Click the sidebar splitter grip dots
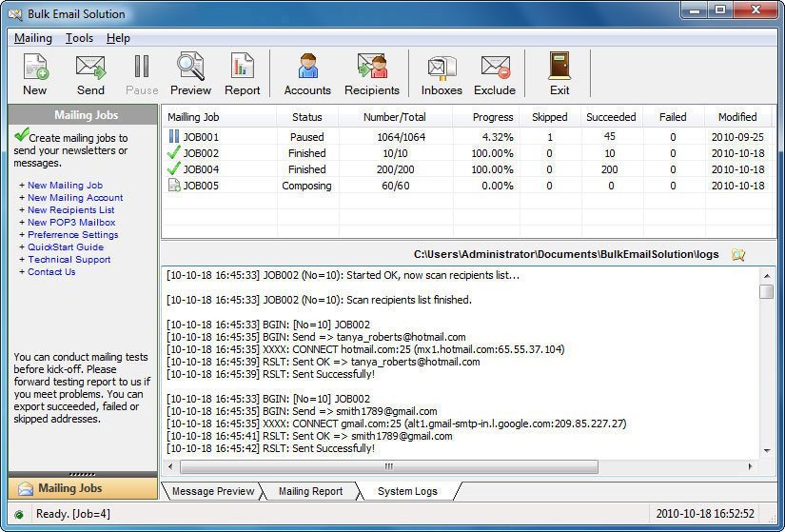 click(83, 474)
